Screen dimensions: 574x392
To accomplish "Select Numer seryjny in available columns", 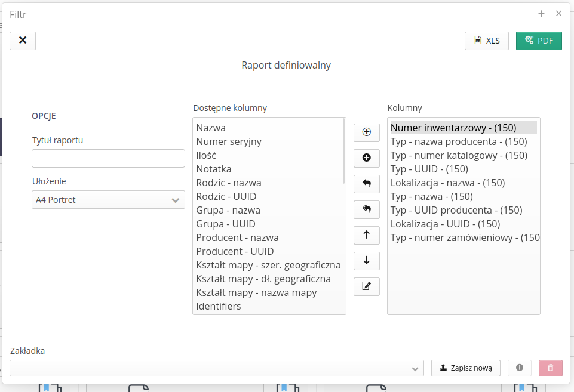I will (229, 141).
